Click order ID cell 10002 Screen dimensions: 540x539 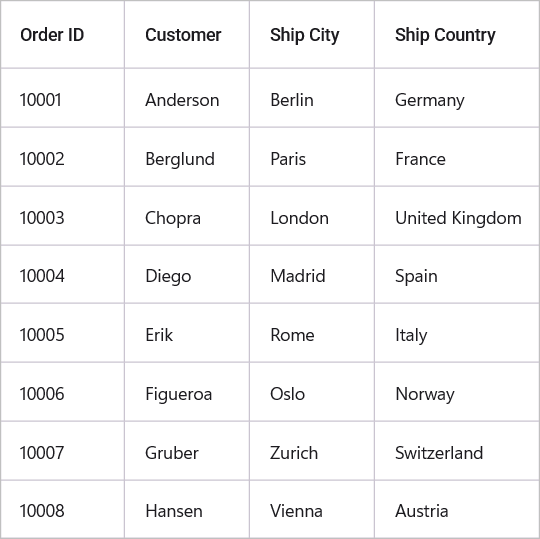pyautogui.click(x=62, y=157)
